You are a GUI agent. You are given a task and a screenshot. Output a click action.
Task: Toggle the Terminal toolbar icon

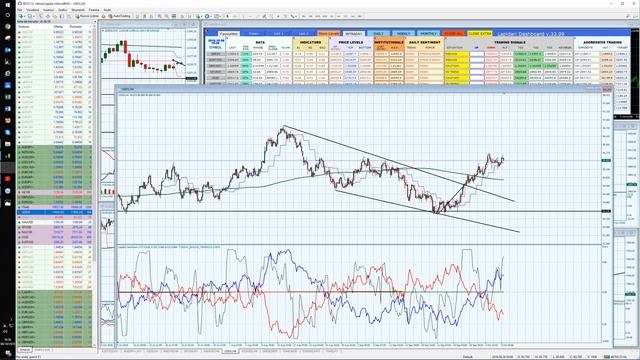pyautogui.click(x=61, y=16)
